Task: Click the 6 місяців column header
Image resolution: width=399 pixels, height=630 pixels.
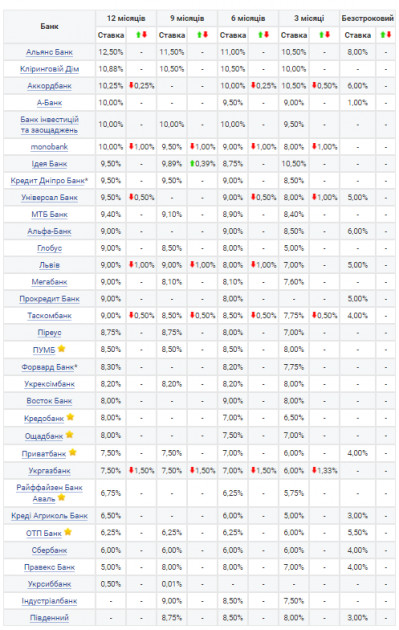Action: click(x=248, y=18)
